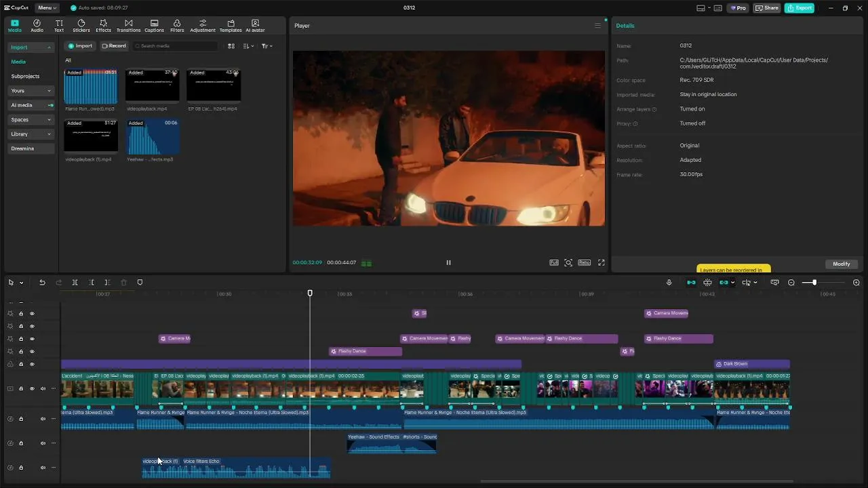Open the Captions tab

click(154, 26)
